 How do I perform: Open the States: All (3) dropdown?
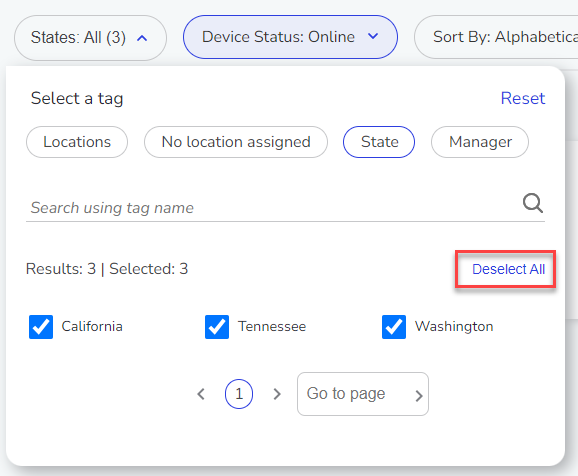[x=90, y=38]
